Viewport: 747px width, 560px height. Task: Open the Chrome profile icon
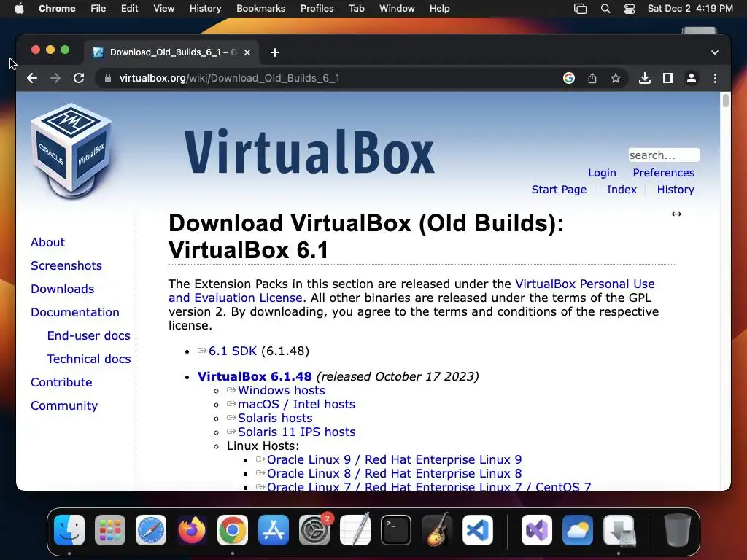click(692, 78)
